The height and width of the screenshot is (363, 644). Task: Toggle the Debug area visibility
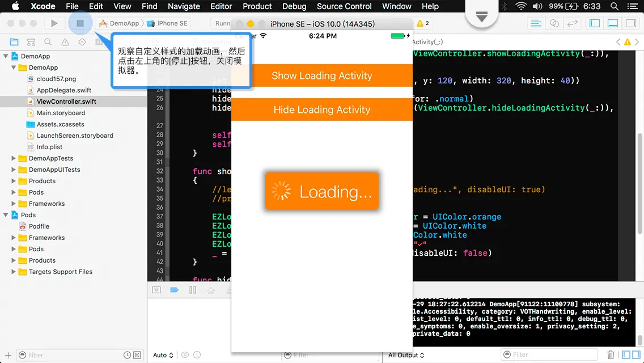[613, 23]
